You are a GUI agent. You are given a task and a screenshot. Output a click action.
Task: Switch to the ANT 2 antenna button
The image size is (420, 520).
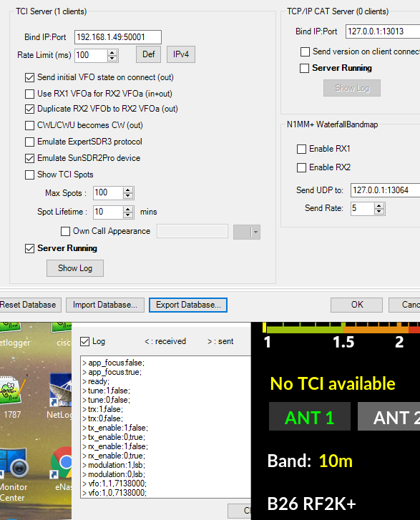[389, 416]
